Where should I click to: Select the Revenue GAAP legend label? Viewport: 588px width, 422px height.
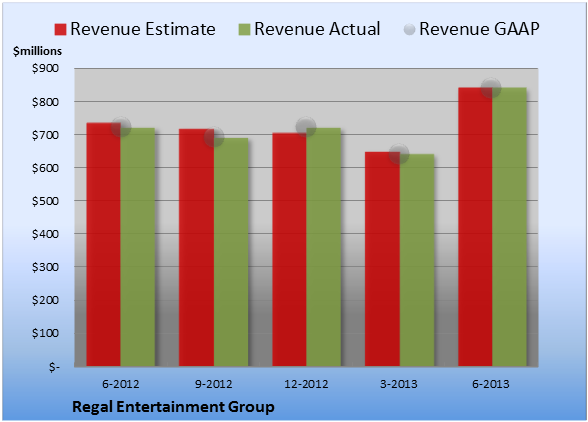click(x=479, y=29)
